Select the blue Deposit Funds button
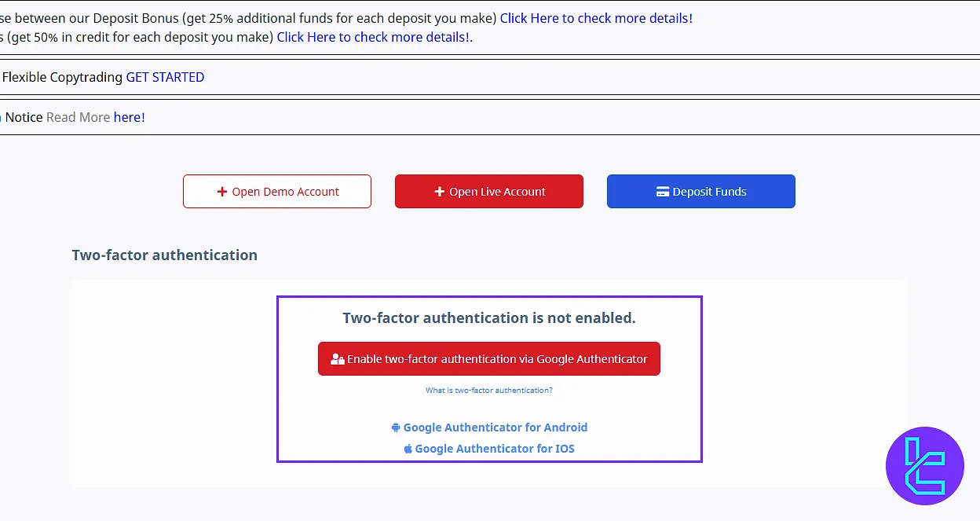The width and height of the screenshot is (980, 521). [x=701, y=192]
